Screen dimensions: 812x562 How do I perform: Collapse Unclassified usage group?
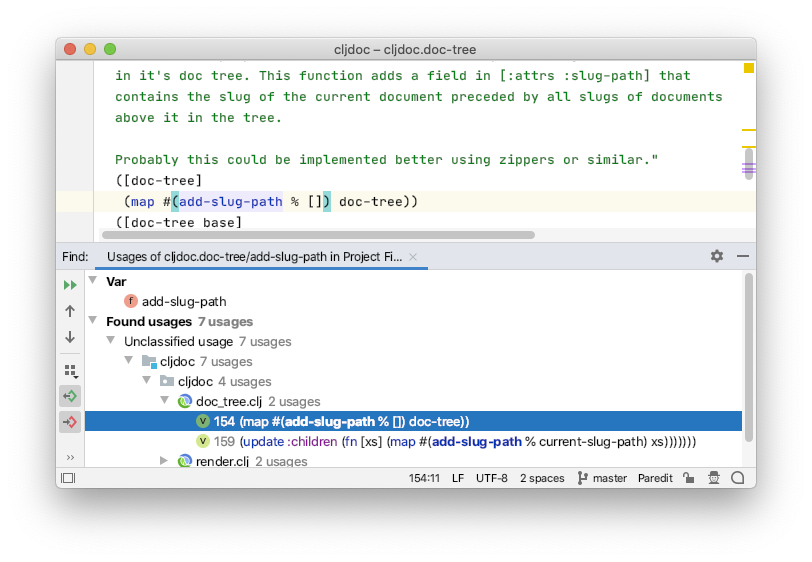pos(111,340)
